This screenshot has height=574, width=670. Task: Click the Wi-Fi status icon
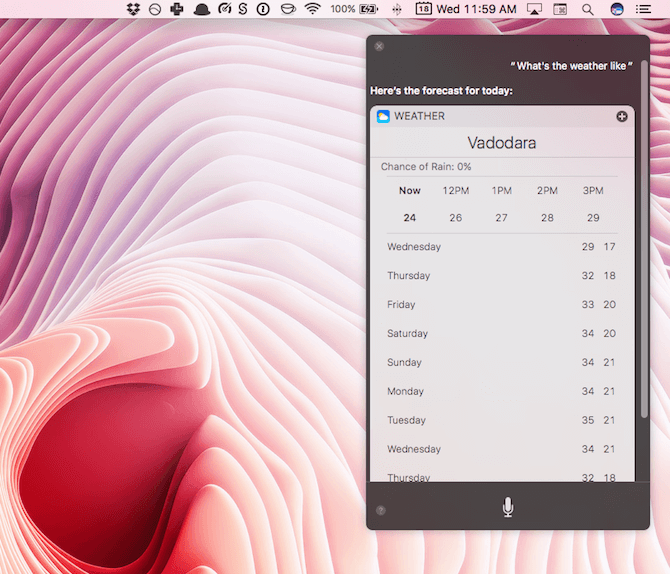pos(313,9)
